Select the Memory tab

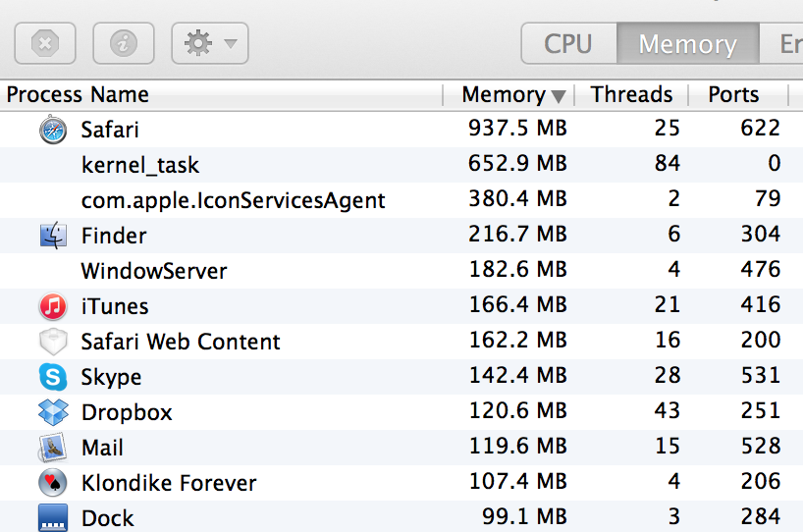[x=687, y=44]
